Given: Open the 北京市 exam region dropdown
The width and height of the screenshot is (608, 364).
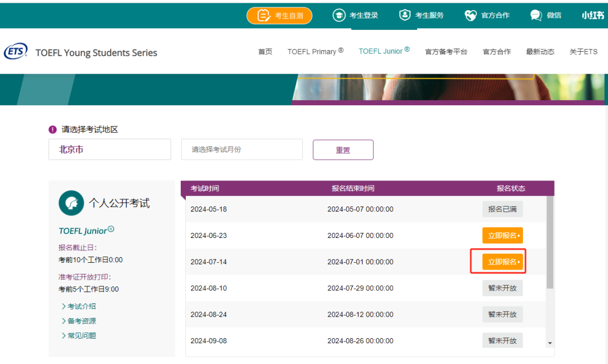Looking at the screenshot, I should point(110,149).
